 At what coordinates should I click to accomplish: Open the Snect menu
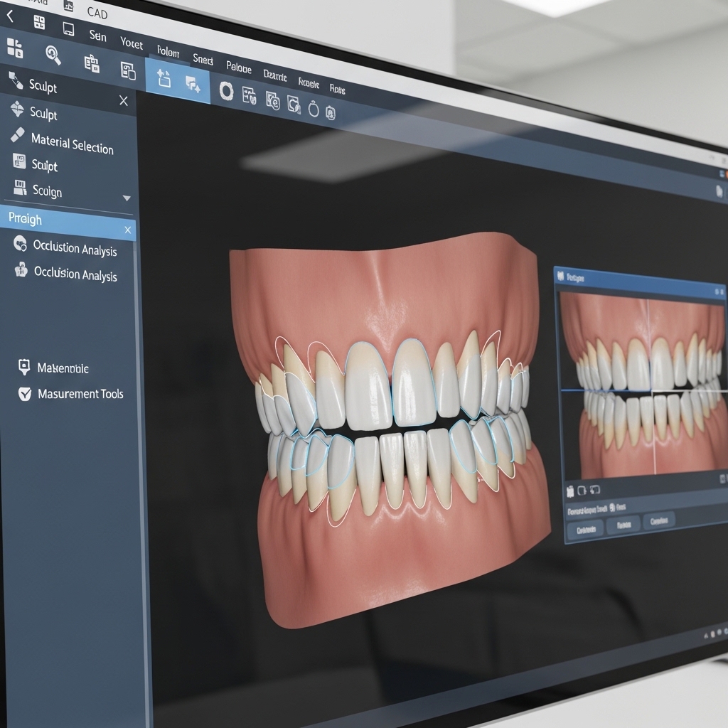coord(203,60)
